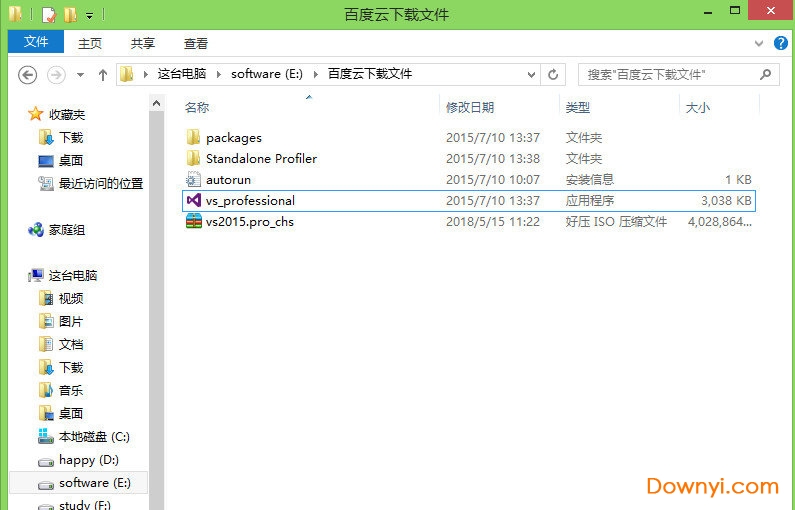This screenshot has width=795, height=510.
Task: Select the Standalone Profiler file name
Action: [261, 159]
